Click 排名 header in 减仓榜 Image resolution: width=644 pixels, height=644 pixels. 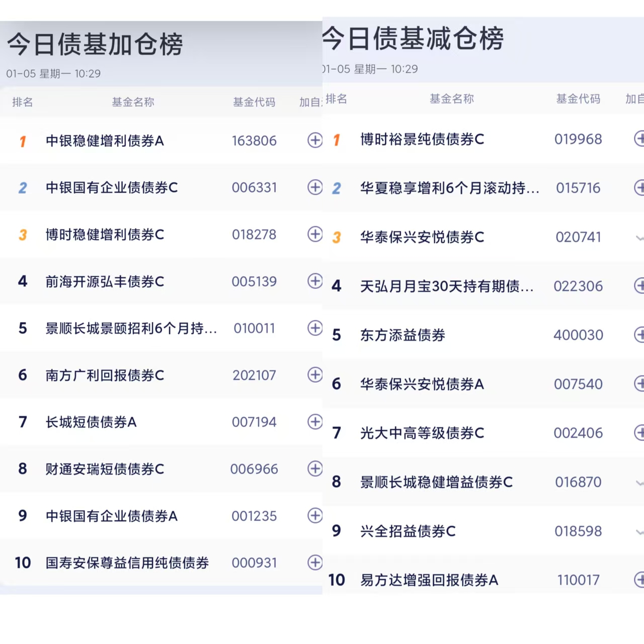tap(336, 99)
